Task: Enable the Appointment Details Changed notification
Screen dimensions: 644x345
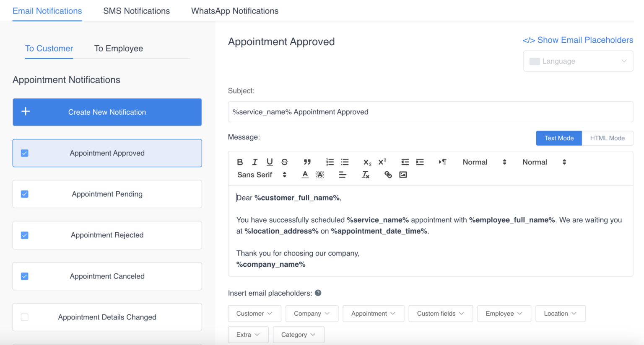Action: [x=24, y=317]
